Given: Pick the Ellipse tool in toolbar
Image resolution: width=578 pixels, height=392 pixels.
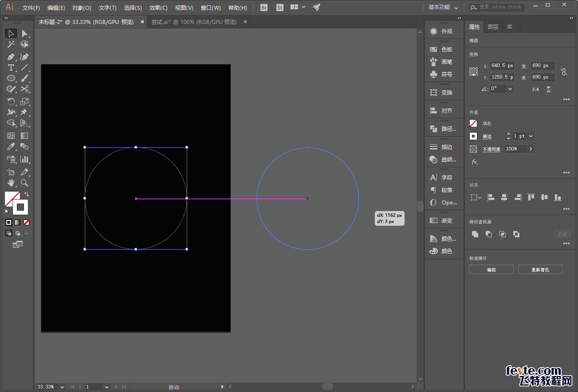Looking at the screenshot, I should pyautogui.click(x=11, y=78).
